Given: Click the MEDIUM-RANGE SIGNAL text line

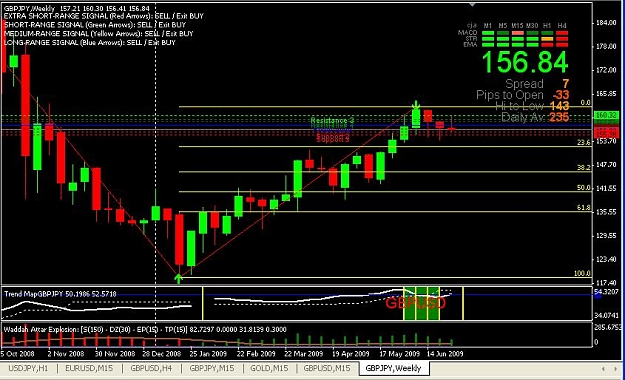Looking at the screenshot, I should (x=98, y=33).
